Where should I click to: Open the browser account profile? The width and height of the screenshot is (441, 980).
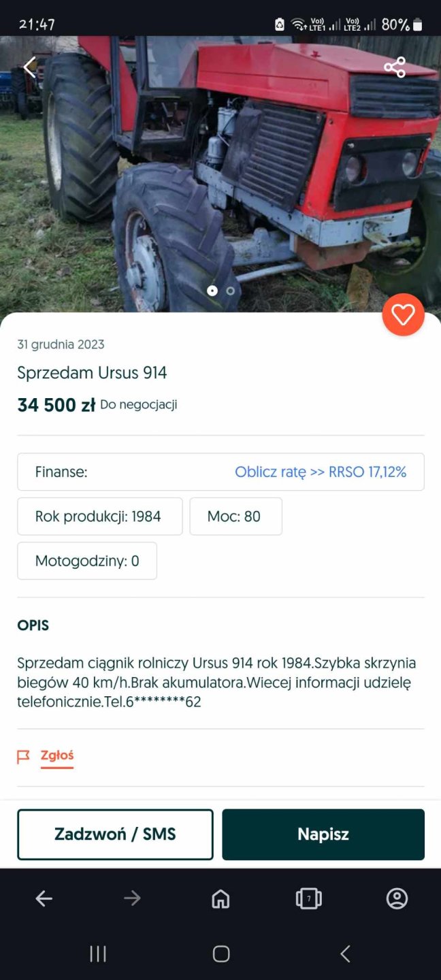coord(397,899)
